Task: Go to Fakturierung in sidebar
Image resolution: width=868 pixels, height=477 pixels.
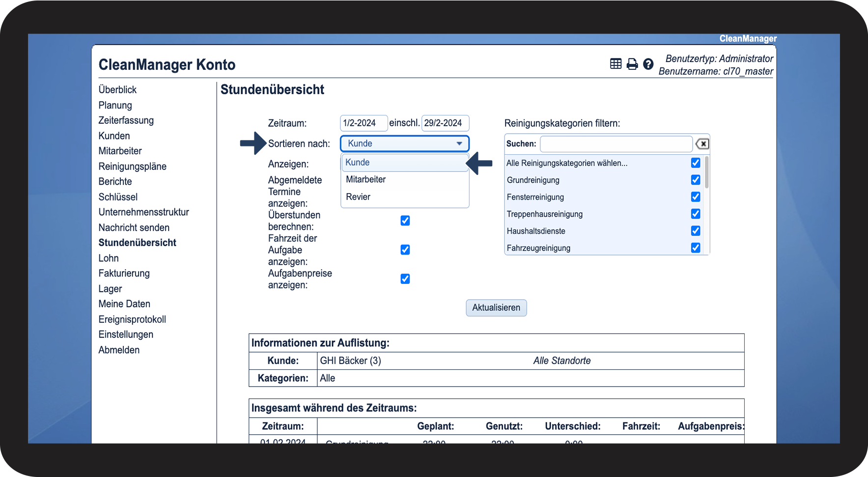Action: coord(124,273)
